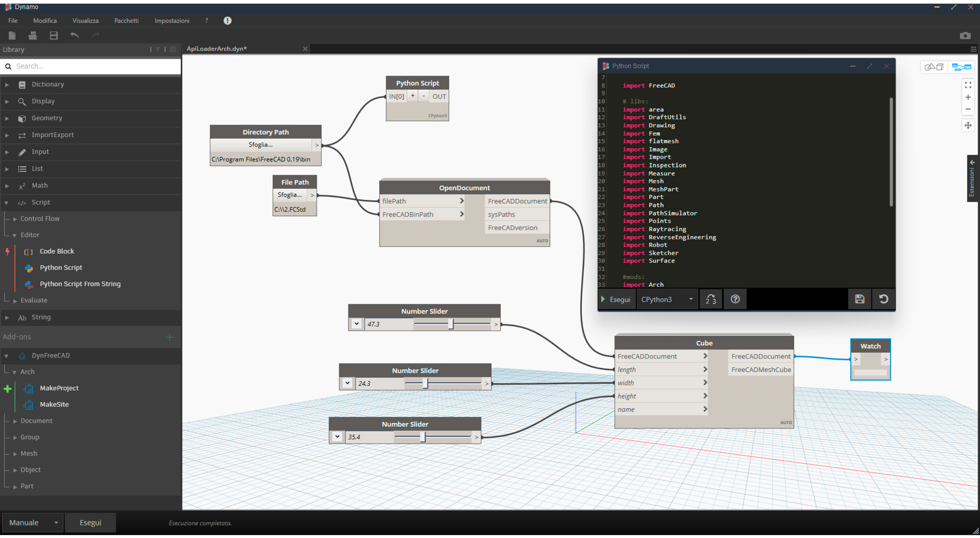Open the Estensioni side panel

click(972, 178)
